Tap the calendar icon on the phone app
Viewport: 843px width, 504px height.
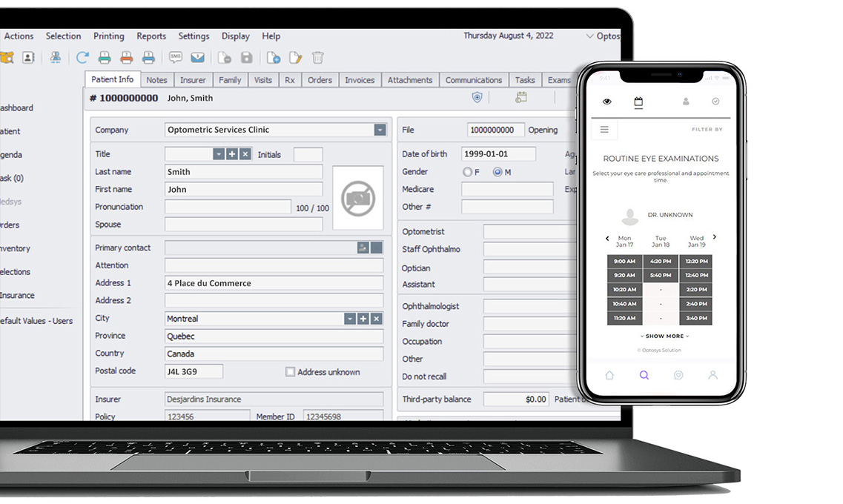coord(638,102)
